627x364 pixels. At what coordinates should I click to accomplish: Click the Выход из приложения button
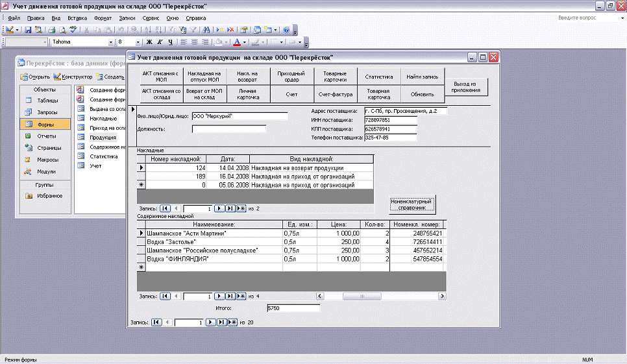click(x=467, y=88)
